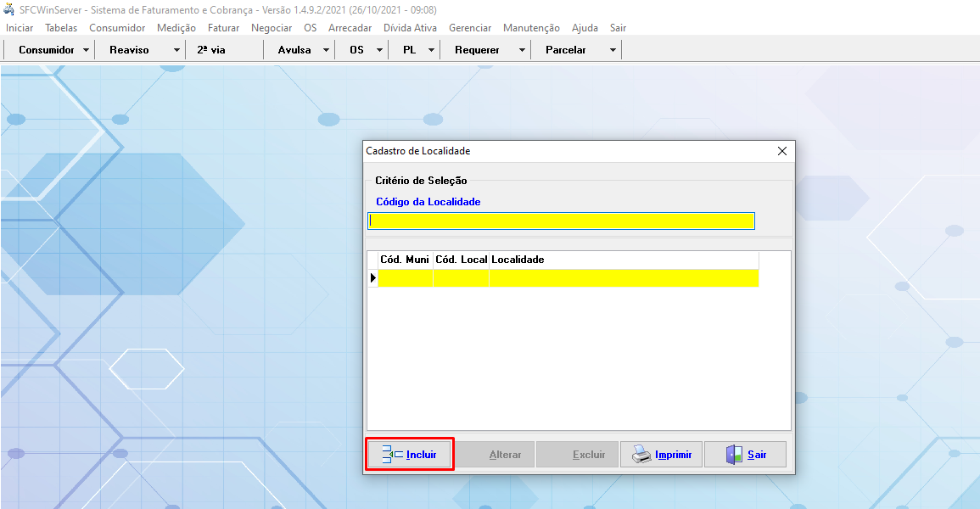
Task: Close the Cadastro de Localidade dialog
Action: [x=782, y=151]
